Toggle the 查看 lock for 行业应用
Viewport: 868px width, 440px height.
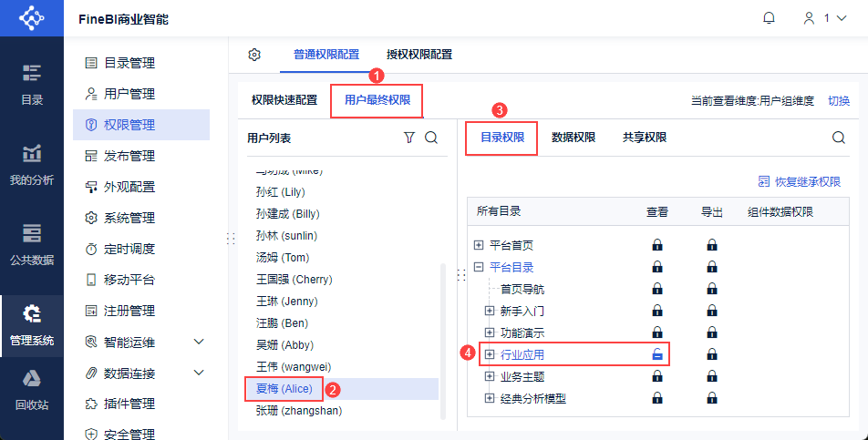656,354
